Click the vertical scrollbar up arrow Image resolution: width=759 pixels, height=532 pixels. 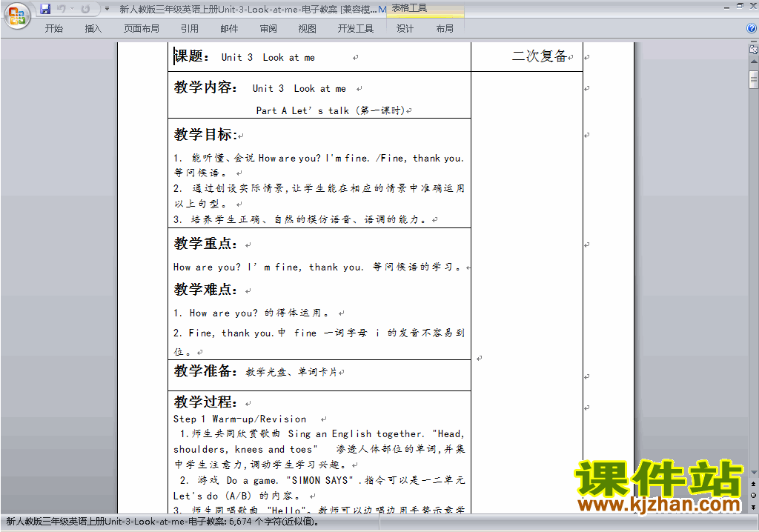click(754, 62)
